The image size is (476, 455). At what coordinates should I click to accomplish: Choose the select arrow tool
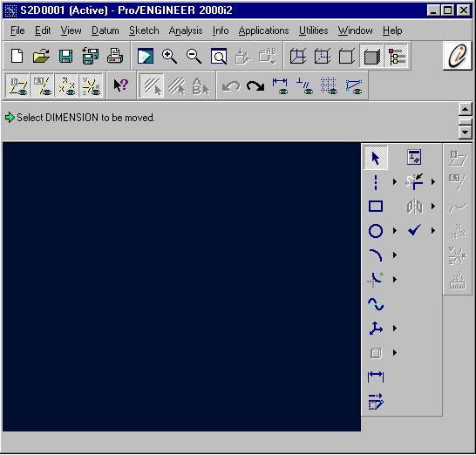[376, 158]
